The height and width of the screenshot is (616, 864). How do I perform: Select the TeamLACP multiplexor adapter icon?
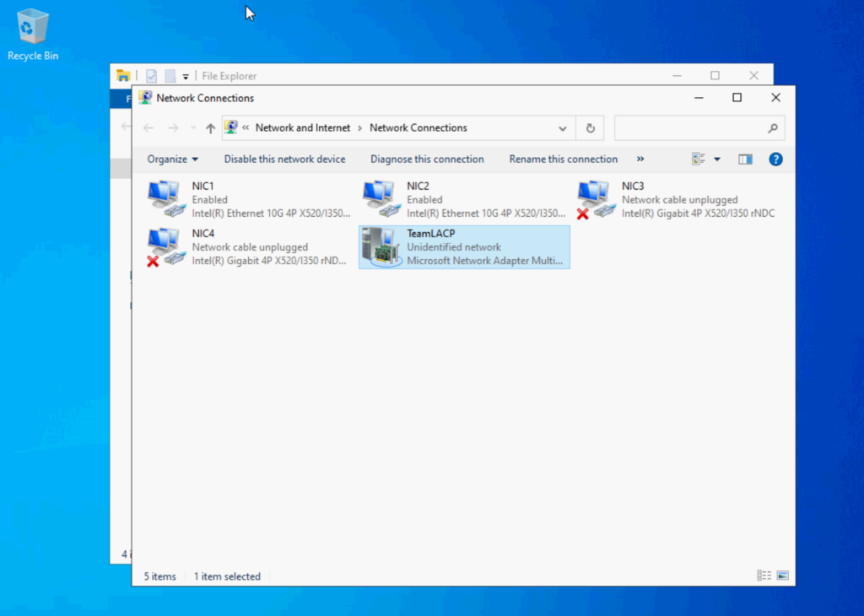pos(381,246)
